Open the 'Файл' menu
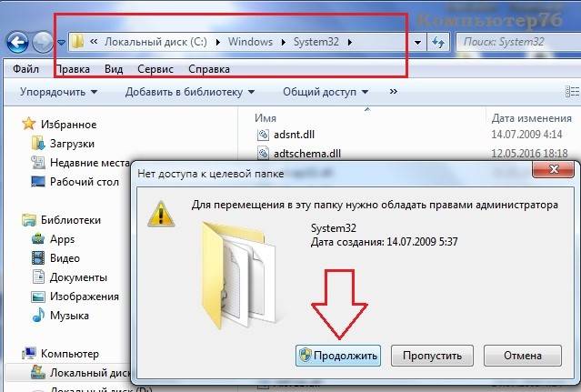Image resolution: width=581 pixels, height=392 pixels. tap(25, 69)
